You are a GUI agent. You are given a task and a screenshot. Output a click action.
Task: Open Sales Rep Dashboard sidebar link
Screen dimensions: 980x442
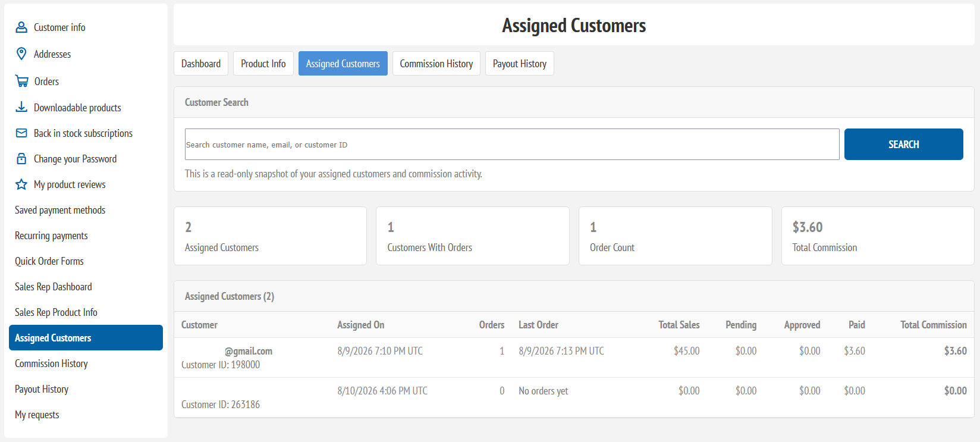54,287
